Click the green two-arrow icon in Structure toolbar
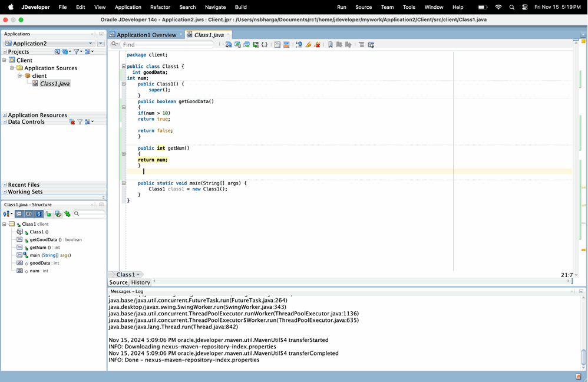The image size is (588, 382). point(68,214)
